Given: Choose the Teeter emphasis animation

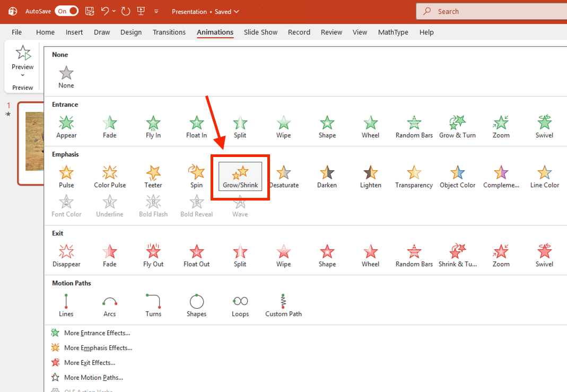Looking at the screenshot, I should tap(153, 177).
